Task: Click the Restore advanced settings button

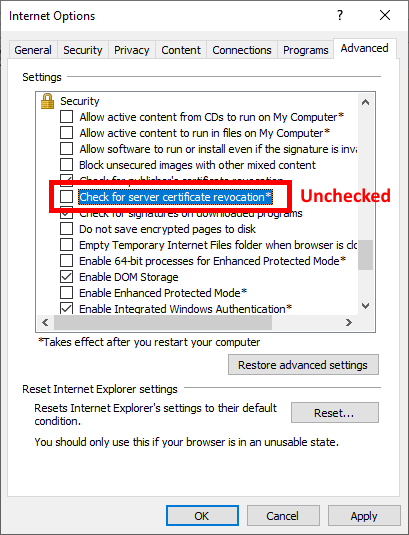Action: coord(303,365)
